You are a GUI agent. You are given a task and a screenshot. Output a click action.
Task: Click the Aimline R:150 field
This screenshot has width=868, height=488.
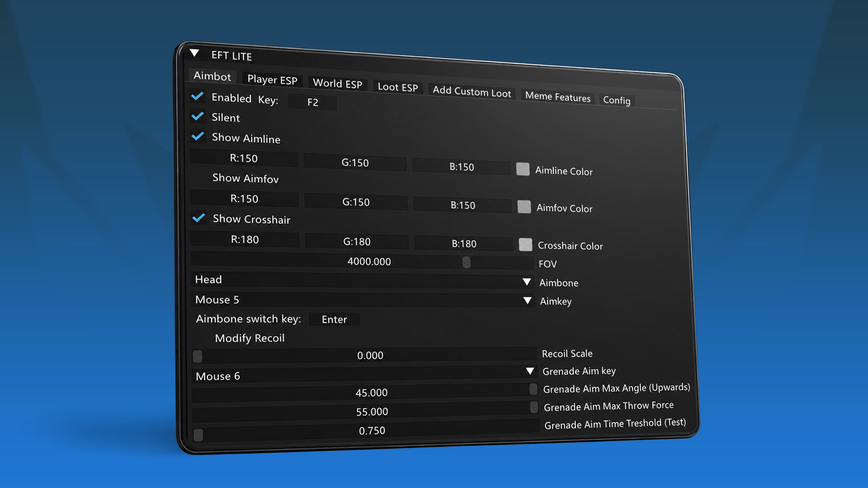[244, 158]
